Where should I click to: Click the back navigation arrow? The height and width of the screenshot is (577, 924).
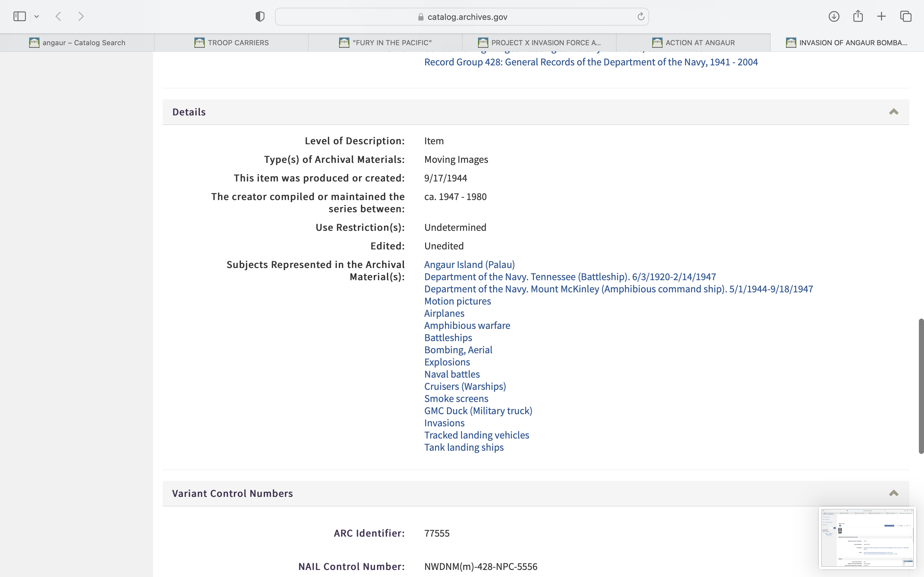click(x=58, y=16)
